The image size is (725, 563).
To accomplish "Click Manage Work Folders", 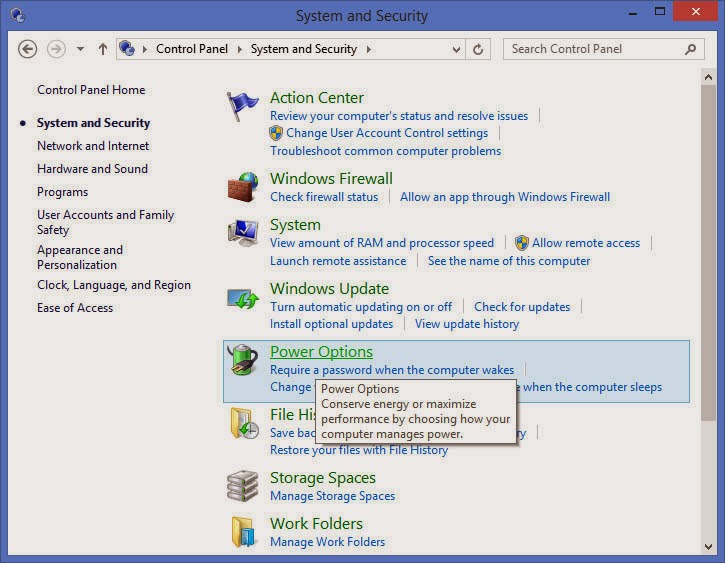I will (x=327, y=542).
